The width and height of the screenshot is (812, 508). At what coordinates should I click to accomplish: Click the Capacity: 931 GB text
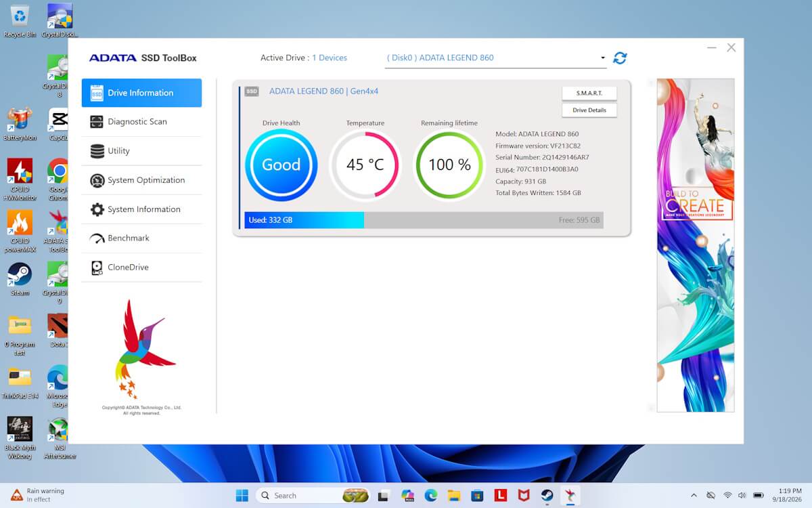tap(521, 182)
